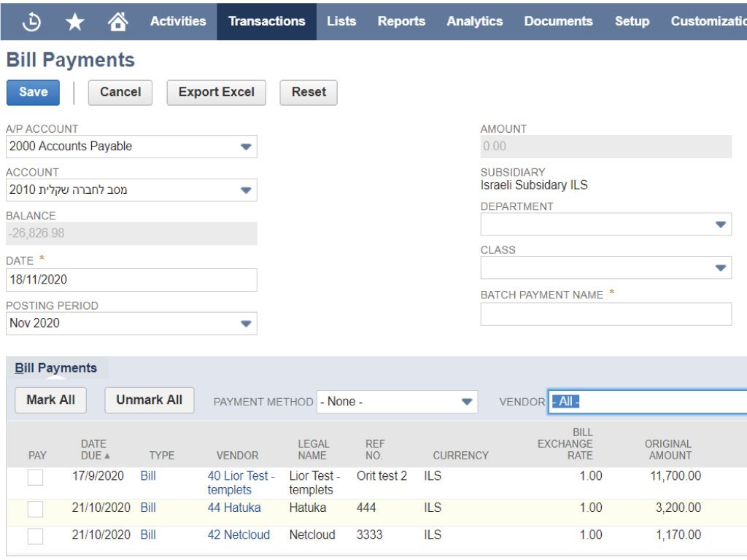Image resolution: width=747 pixels, height=560 pixels.
Task: Focus the Vendor filter field
Action: (x=648, y=402)
